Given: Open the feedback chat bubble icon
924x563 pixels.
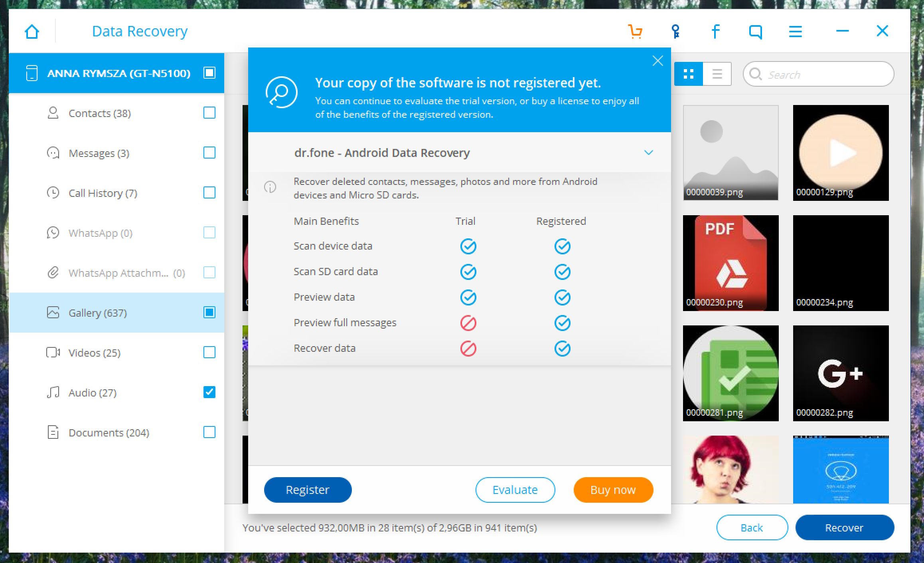Looking at the screenshot, I should point(755,32).
